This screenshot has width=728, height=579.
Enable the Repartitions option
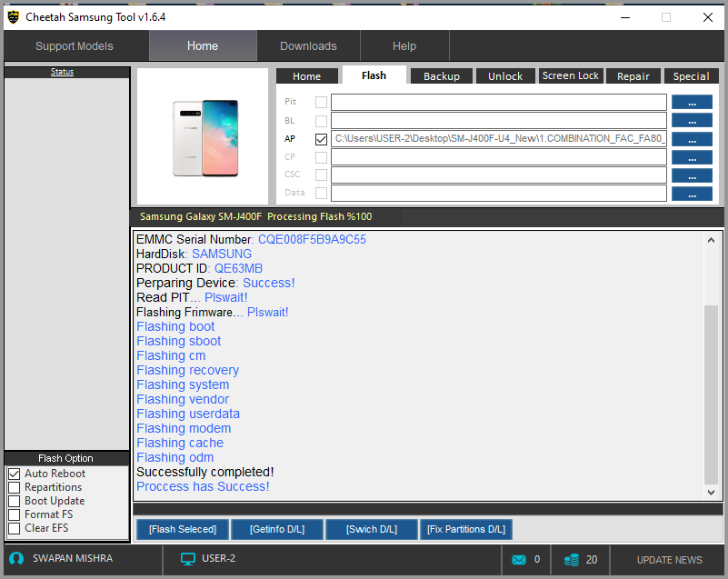coord(14,487)
